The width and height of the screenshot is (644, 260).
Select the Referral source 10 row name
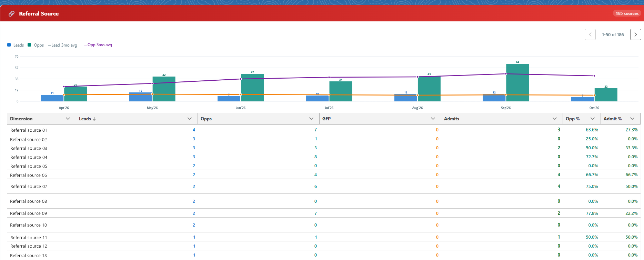29,225
